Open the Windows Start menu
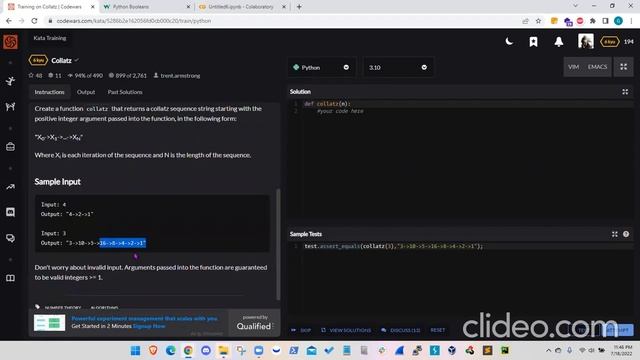Image resolution: width=640 pixels, height=360 pixels. tap(136, 350)
